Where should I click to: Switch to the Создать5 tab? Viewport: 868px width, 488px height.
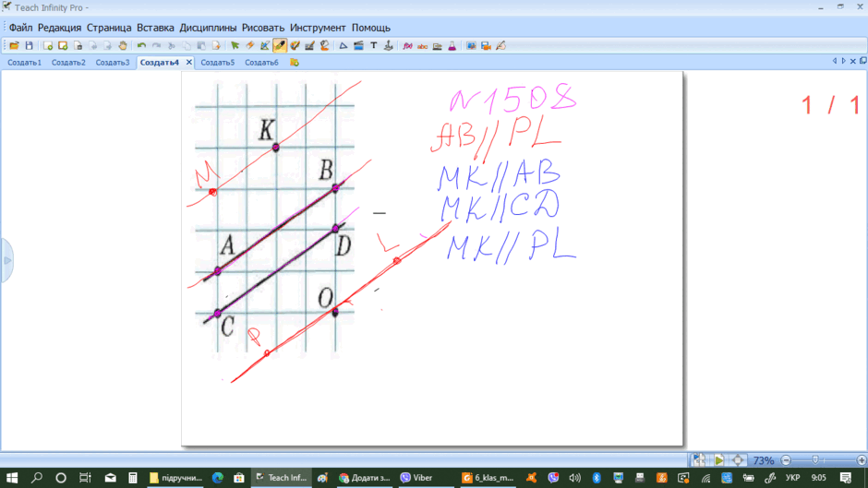click(218, 63)
